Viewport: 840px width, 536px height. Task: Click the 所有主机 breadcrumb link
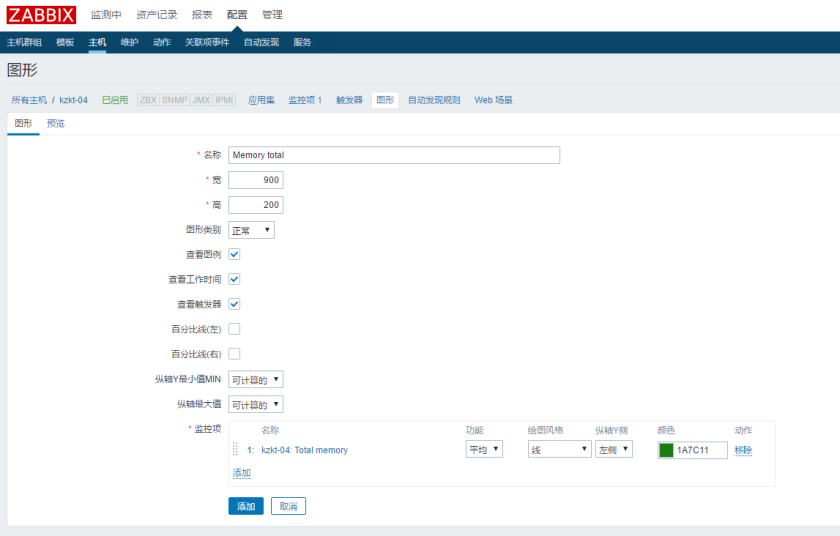[29, 100]
